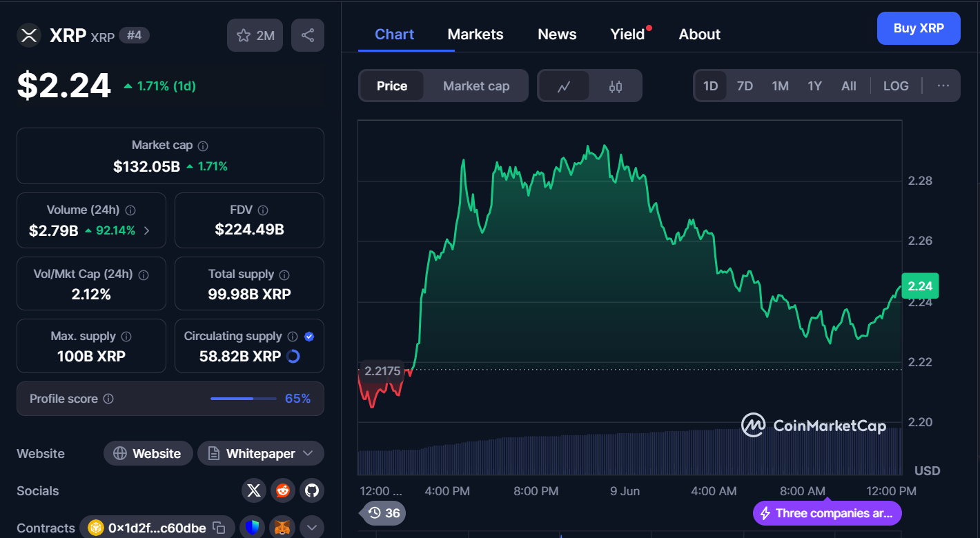Viewport: 980px width, 538px height.
Task: Set chart range to 7D
Action: pyautogui.click(x=745, y=86)
